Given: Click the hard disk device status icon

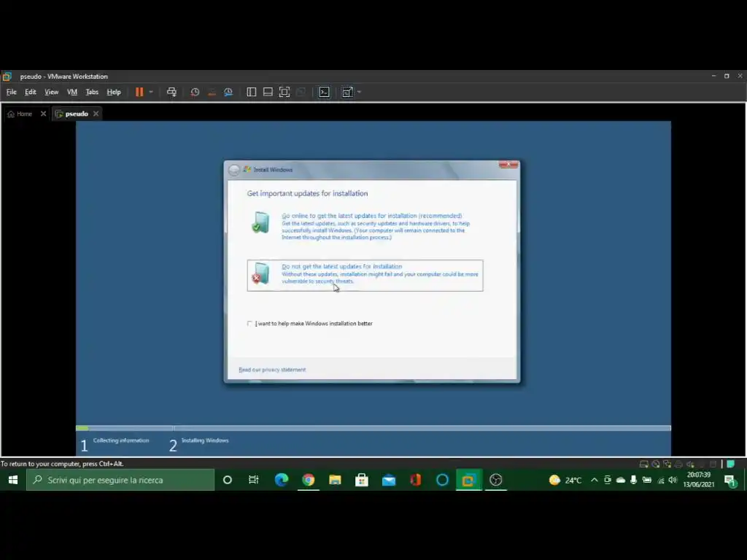Looking at the screenshot, I should [643, 464].
